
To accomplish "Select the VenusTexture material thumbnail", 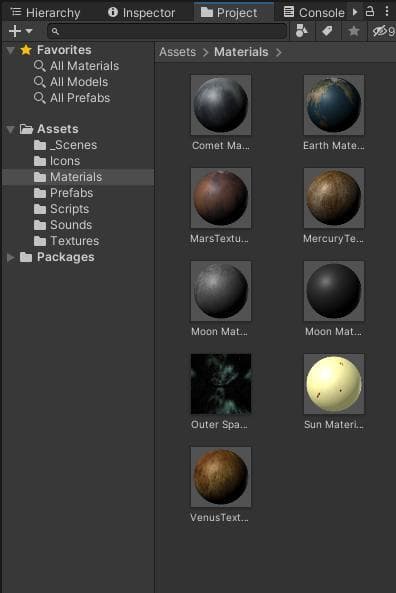I will tap(221, 477).
